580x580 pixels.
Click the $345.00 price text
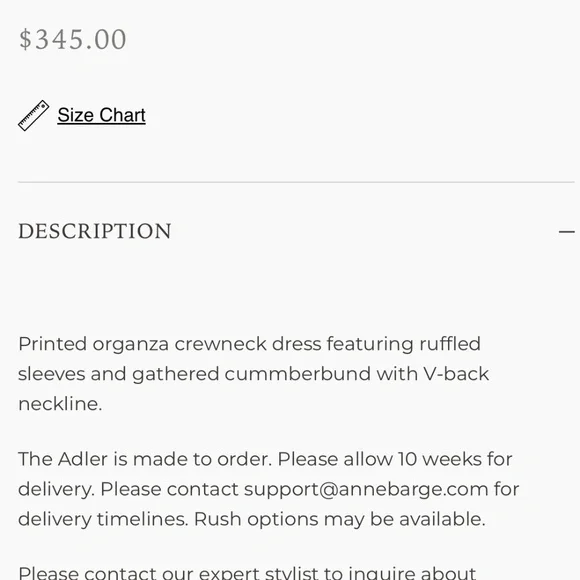click(73, 40)
